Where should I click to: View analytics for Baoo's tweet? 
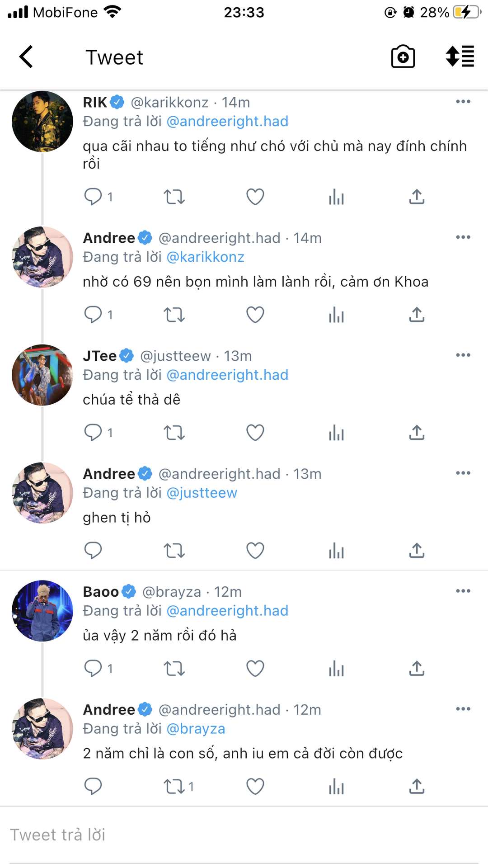click(336, 668)
